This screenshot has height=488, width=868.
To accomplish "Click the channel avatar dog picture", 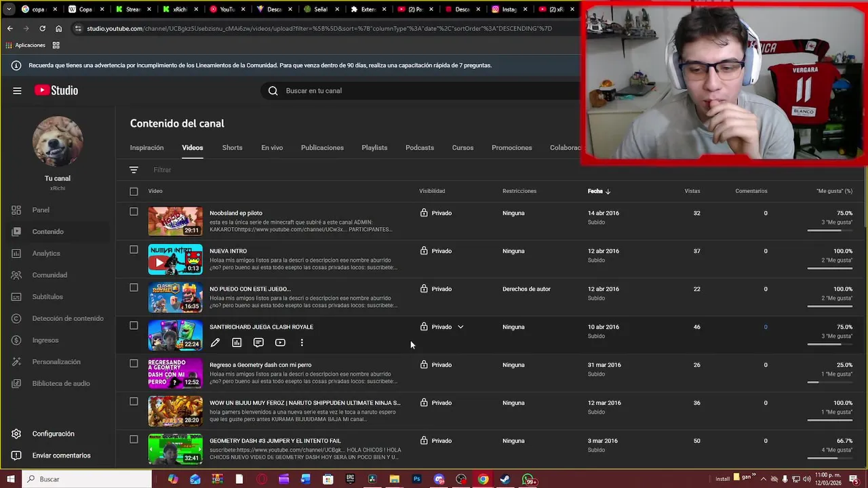I will tap(58, 142).
